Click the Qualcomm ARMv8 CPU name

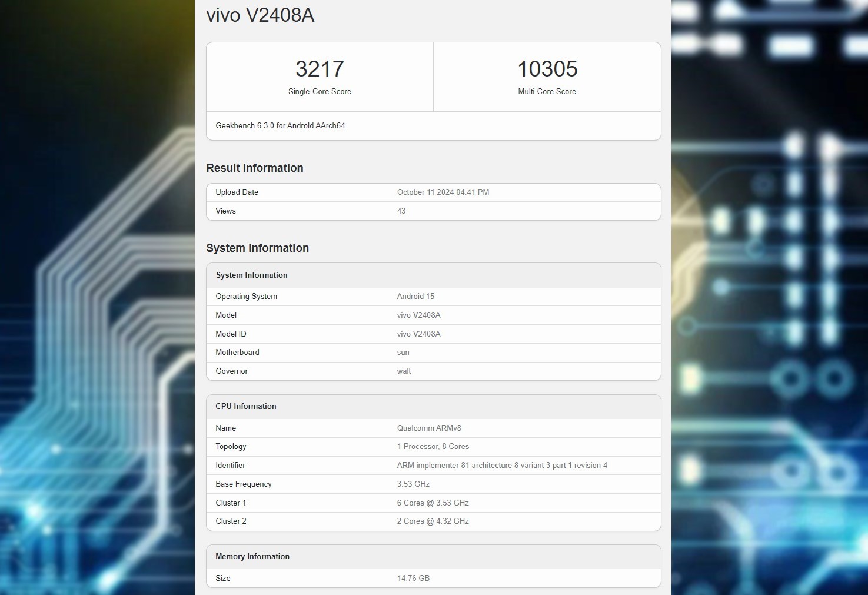pos(429,428)
